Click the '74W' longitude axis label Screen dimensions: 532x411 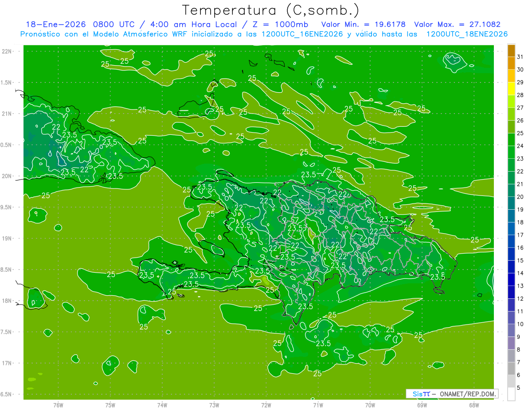pyautogui.click(x=162, y=405)
